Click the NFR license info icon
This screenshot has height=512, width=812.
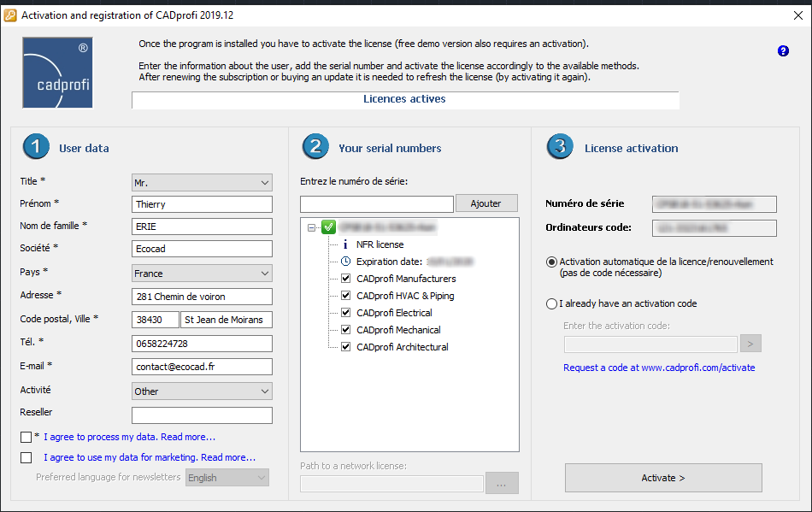point(345,244)
